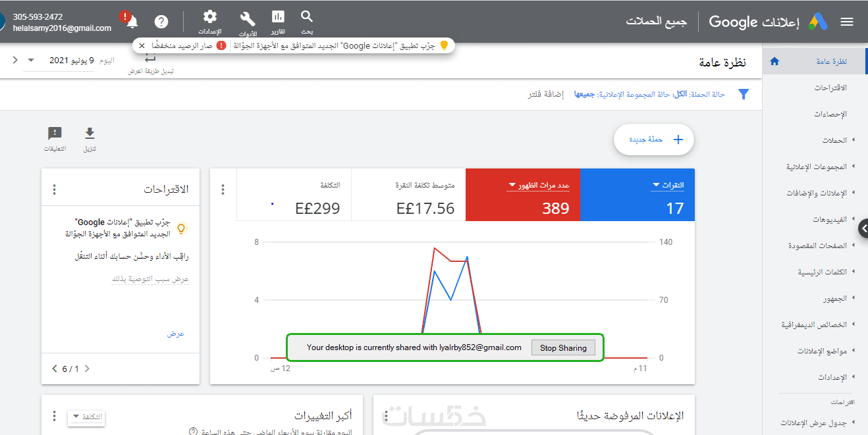Select the متوسط تكلفة النقرة metric tile

(x=408, y=195)
